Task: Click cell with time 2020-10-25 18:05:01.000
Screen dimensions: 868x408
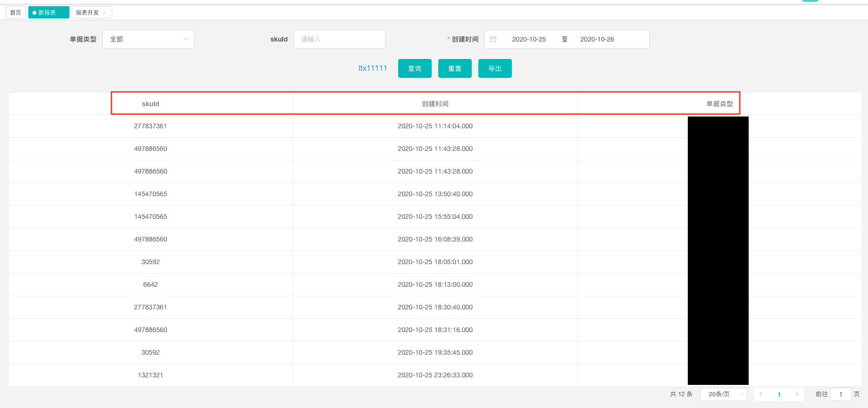Action: (435, 262)
